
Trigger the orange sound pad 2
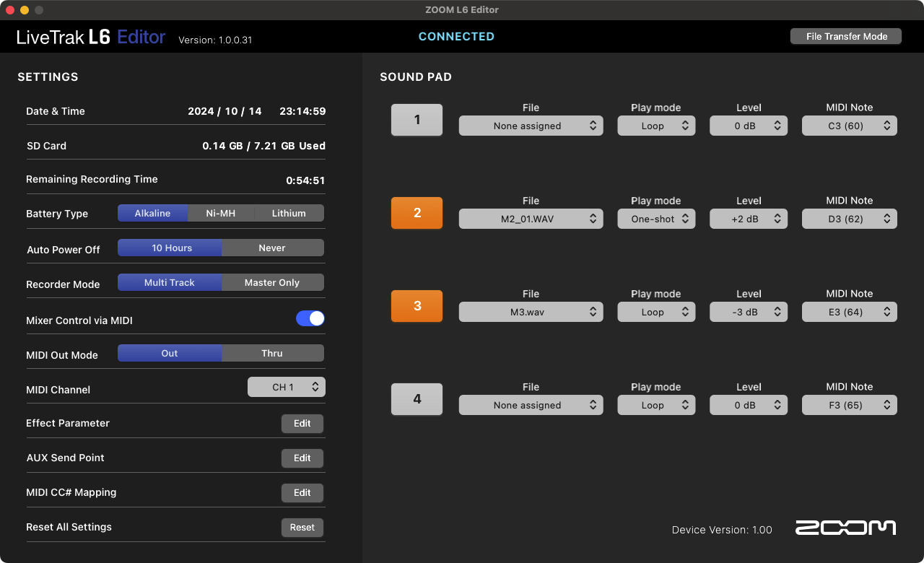click(417, 213)
